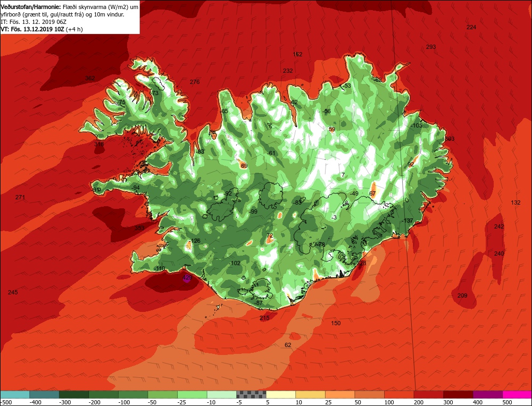The image size is (532, 406).
Task: Click the -94 value on the western peninsula
Action: [x=135, y=188]
